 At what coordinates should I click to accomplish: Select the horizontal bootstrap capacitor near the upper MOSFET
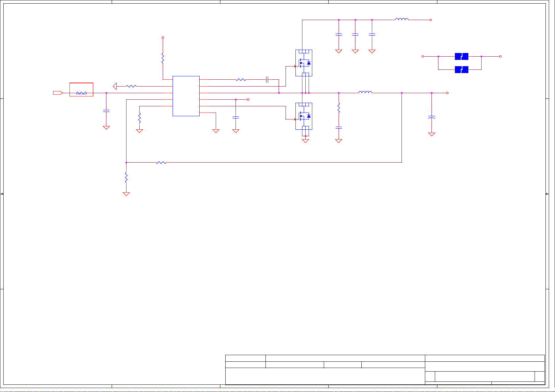267,80
